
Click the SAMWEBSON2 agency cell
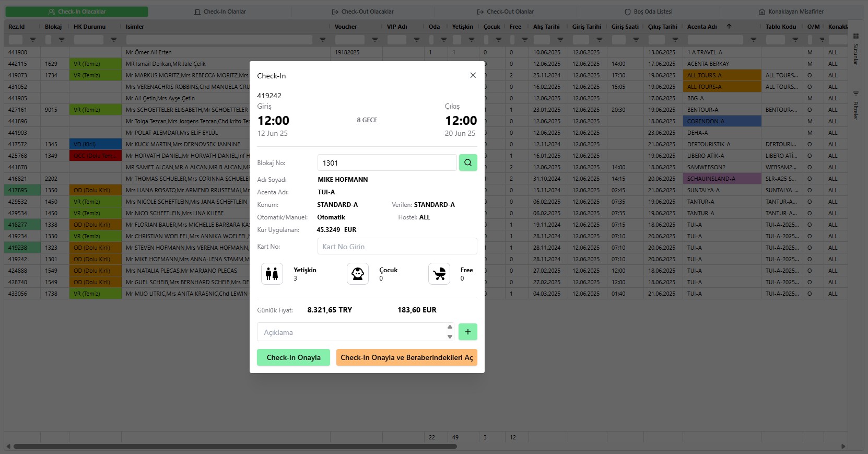pyautogui.click(x=722, y=167)
